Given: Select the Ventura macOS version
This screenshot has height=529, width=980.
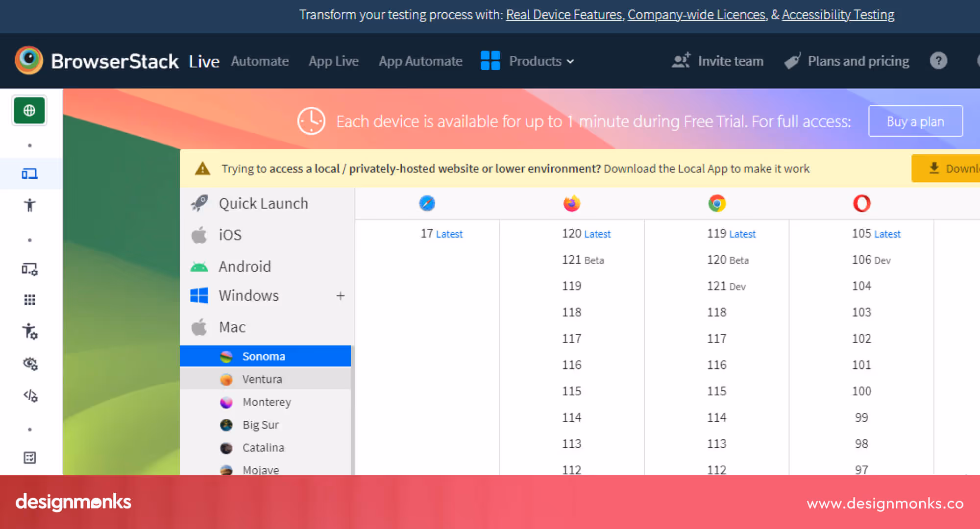Looking at the screenshot, I should (x=262, y=379).
